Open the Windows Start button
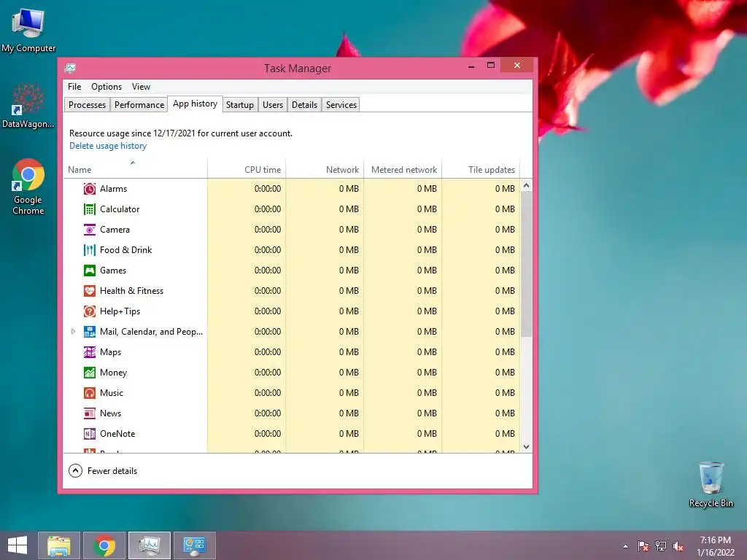The width and height of the screenshot is (747, 560). (x=18, y=545)
